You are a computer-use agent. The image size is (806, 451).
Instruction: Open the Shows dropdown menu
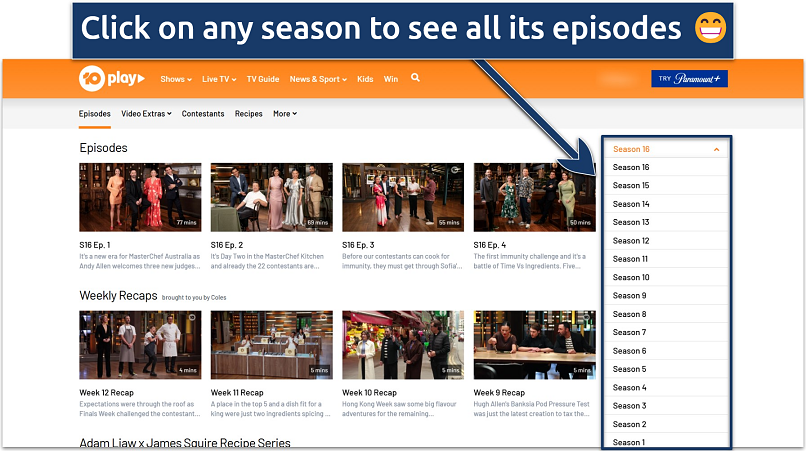(x=176, y=79)
